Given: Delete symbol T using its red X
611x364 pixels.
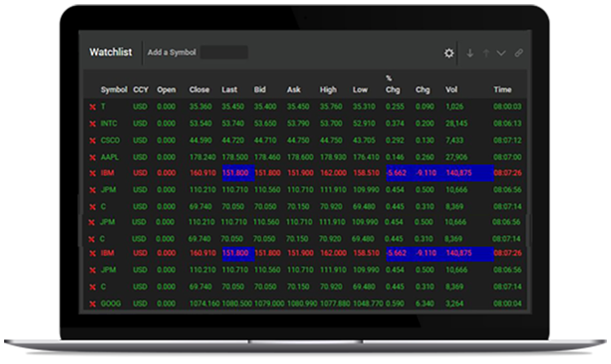Looking at the screenshot, I should tap(92, 107).
